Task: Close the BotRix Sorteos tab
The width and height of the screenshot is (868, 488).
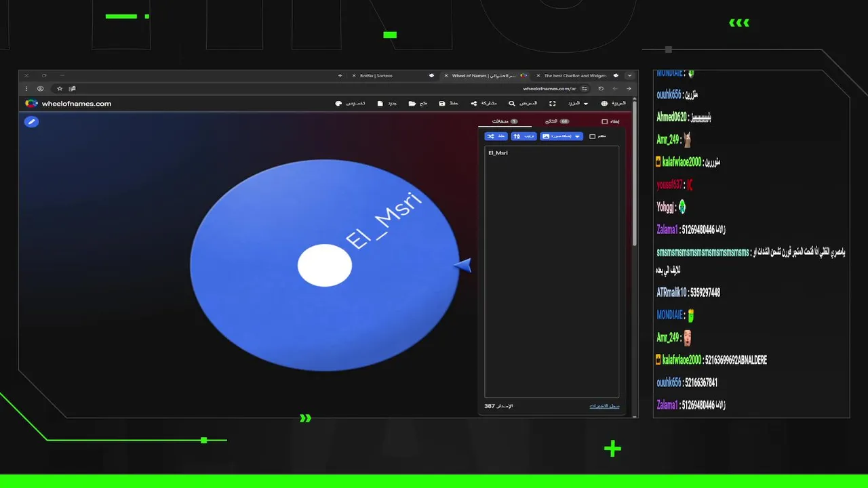Action: click(x=354, y=75)
